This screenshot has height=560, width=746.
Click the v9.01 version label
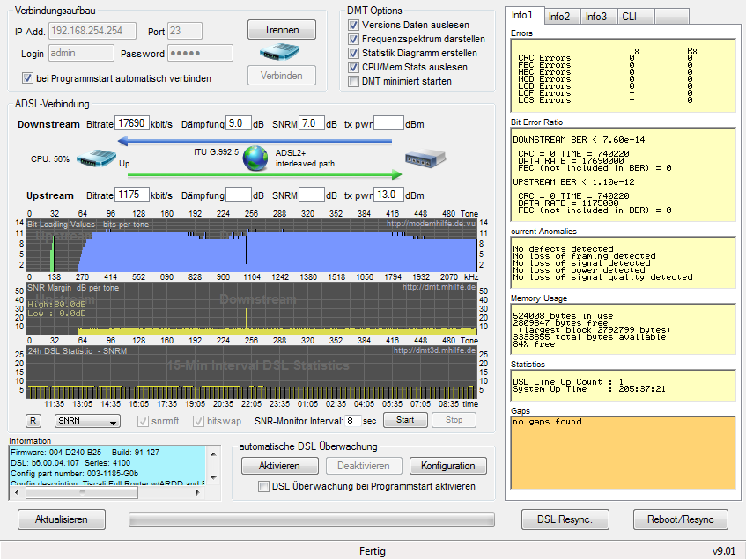(x=724, y=551)
